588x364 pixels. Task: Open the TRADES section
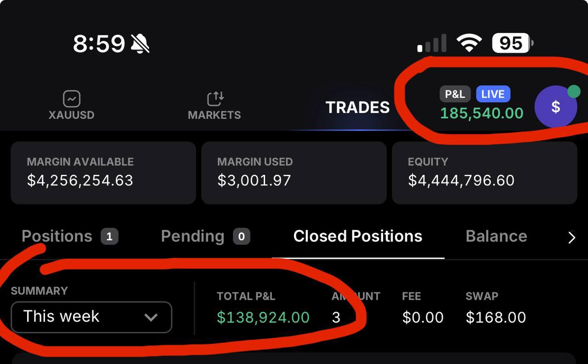[358, 107]
